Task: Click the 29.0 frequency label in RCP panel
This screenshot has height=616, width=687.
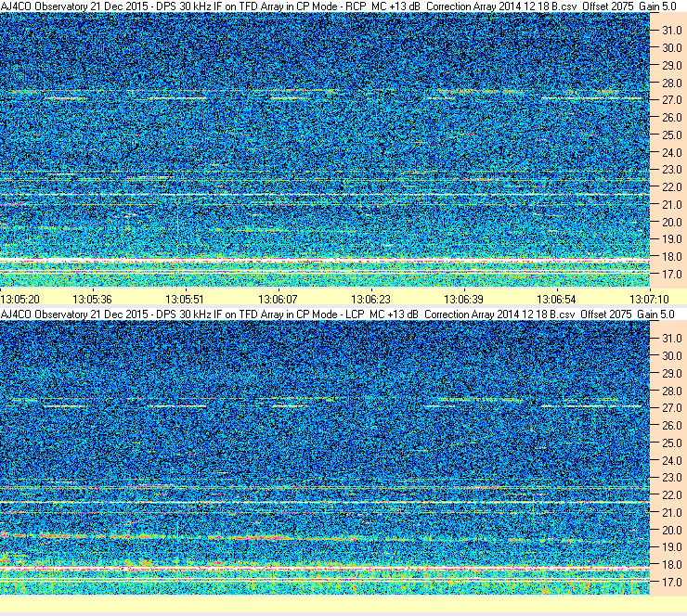Action: click(671, 66)
